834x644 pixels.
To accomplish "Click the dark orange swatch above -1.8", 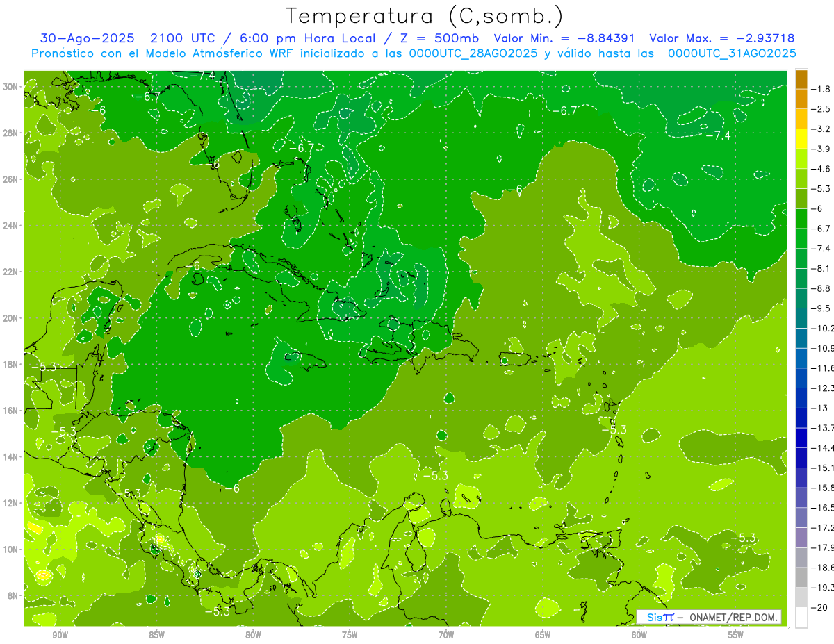I will coord(801,79).
